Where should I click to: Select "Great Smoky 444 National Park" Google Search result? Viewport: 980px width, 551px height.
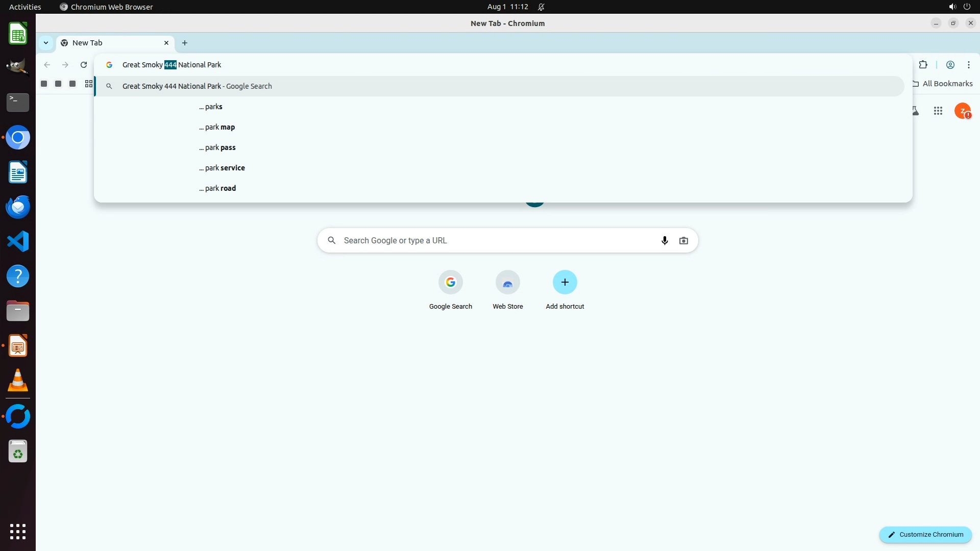[x=197, y=86]
